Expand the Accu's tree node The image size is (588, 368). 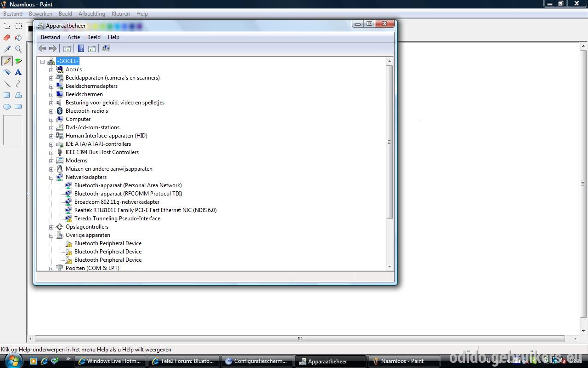click(x=51, y=70)
